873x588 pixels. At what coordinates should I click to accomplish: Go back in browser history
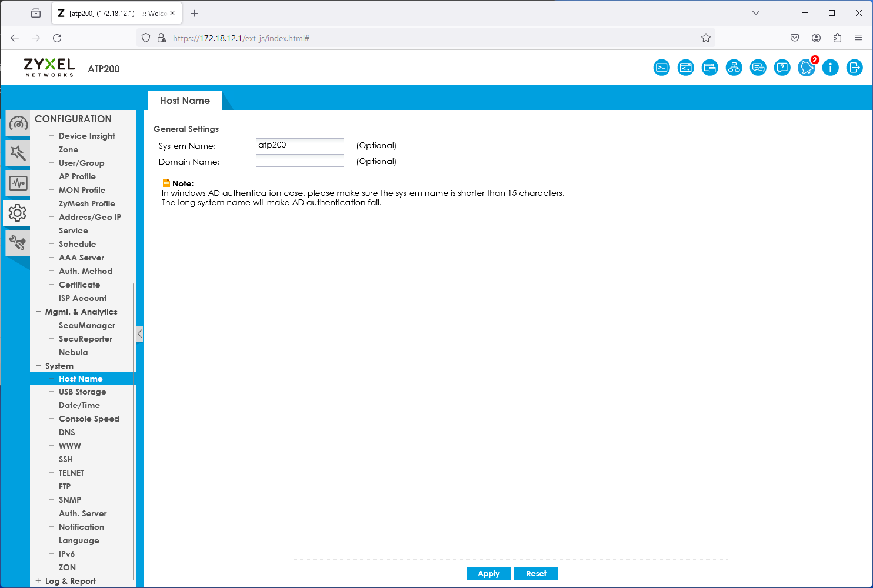click(x=15, y=38)
